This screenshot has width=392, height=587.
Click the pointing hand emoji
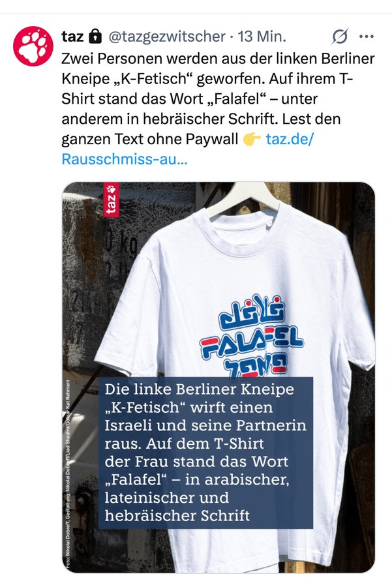tap(252, 140)
